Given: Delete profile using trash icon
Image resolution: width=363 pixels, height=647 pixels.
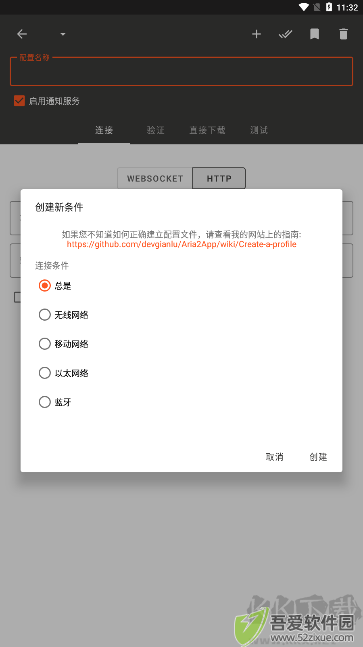Looking at the screenshot, I should click(x=343, y=34).
